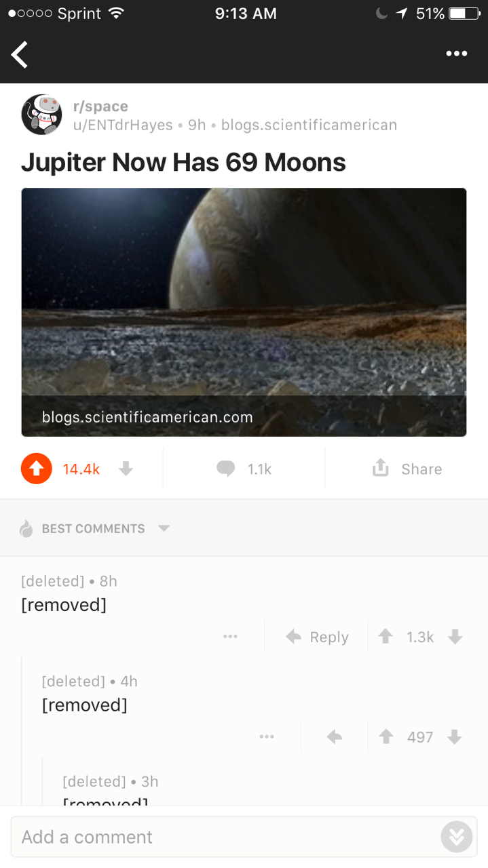Viewport: 488px width, 868px height.
Task: Tap the double-chevron button to jump to the next comment
Action: point(457,837)
